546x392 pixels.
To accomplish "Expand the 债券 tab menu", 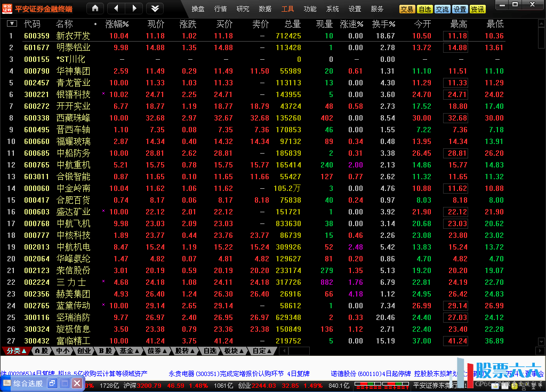I will (157, 351).
